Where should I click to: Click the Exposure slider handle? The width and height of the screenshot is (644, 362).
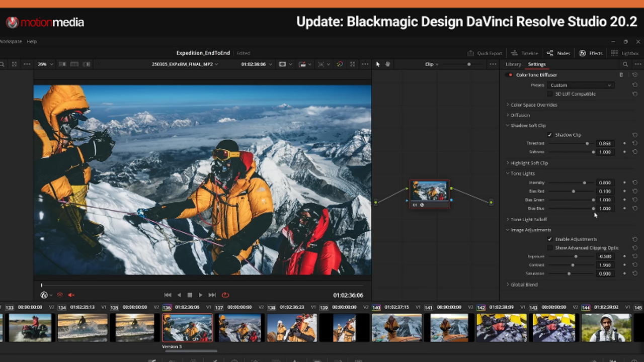tap(576, 256)
